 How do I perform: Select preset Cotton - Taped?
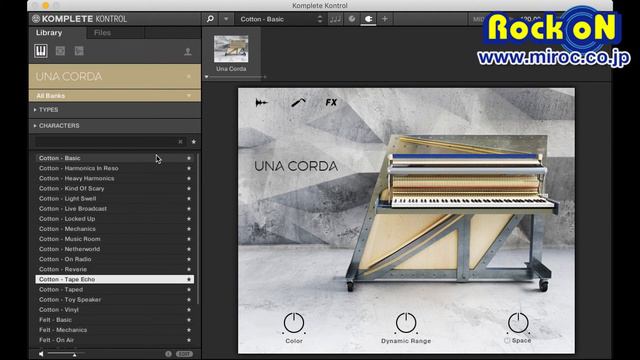[115, 289]
